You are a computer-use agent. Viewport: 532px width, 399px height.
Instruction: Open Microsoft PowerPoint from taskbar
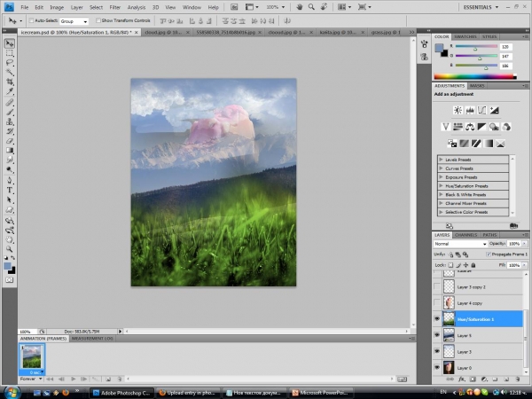322,393
